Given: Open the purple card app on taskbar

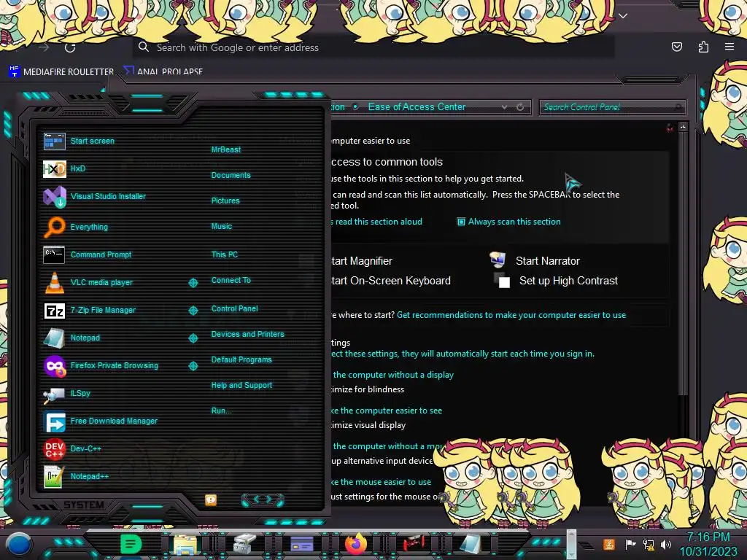Looking at the screenshot, I should click(x=301, y=544).
